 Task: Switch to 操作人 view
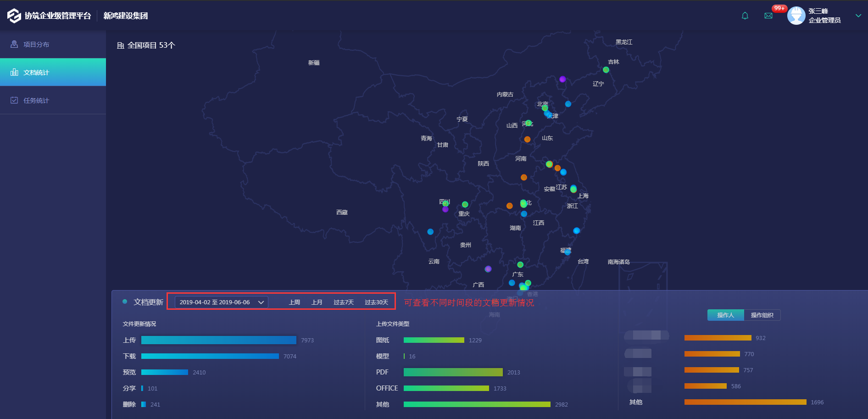pos(725,315)
